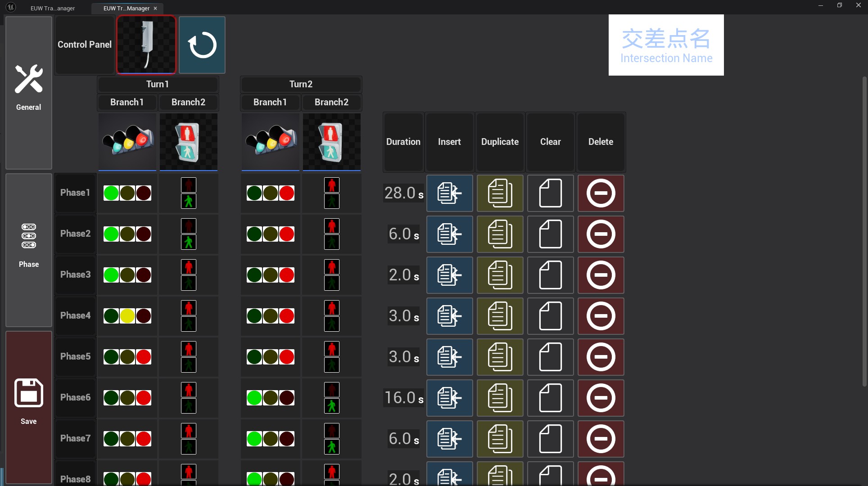Select the Turn2 header
The image size is (868, 486).
click(x=301, y=84)
